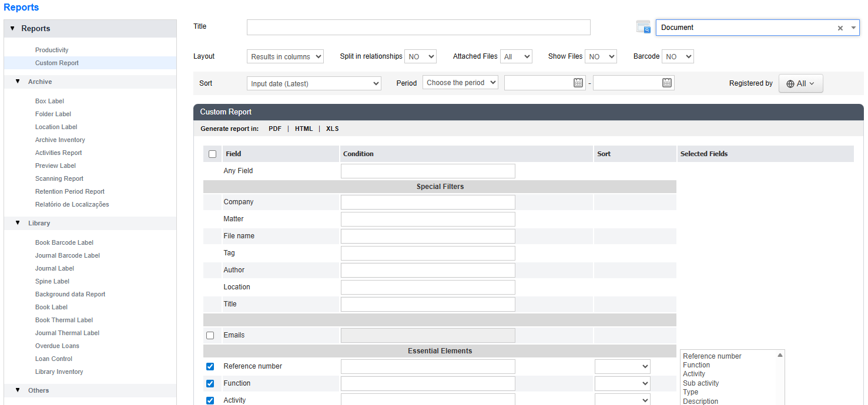Toggle the select-all fields checkbox

(x=213, y=154)
